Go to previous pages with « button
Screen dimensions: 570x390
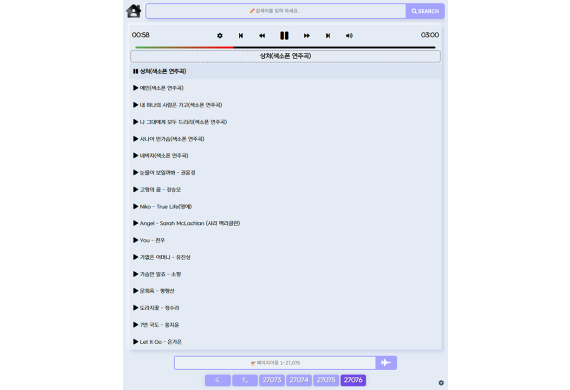coord(217,380)
